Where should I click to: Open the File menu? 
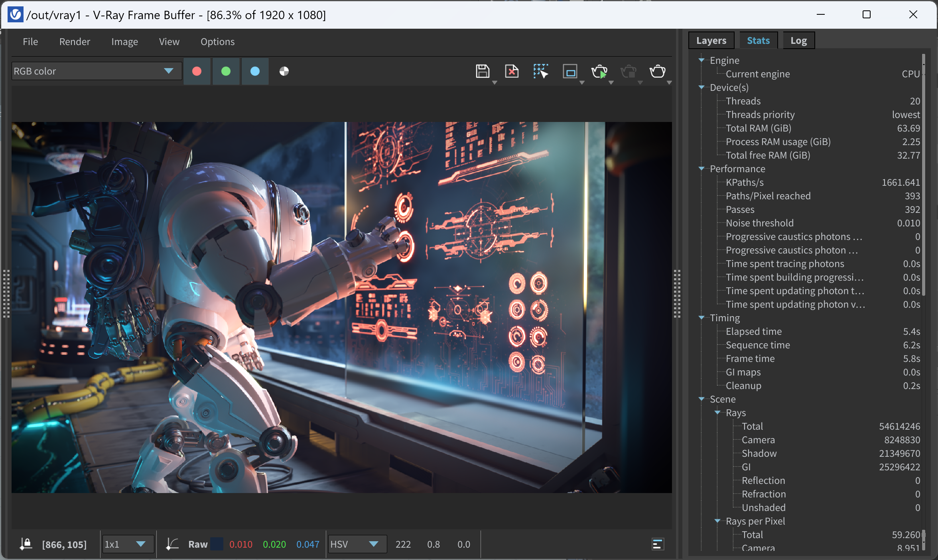(x=30, y=42)
